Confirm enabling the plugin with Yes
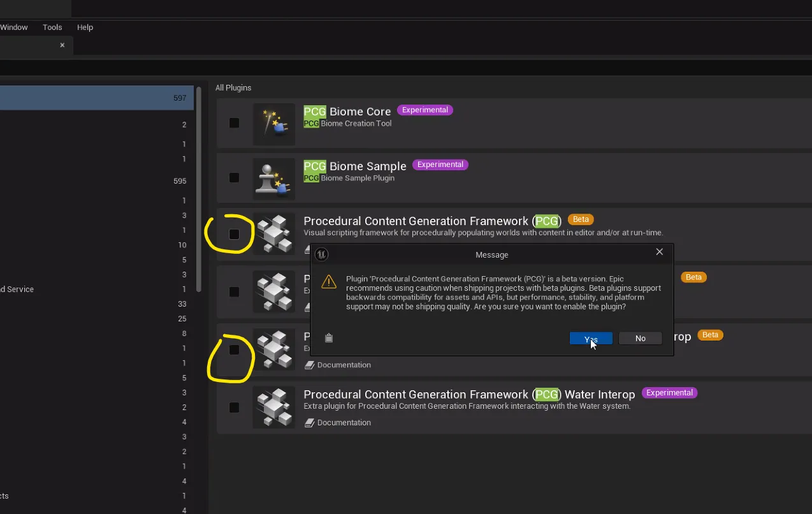The width and height of the screenshot is (812, 514). [591, 339]
